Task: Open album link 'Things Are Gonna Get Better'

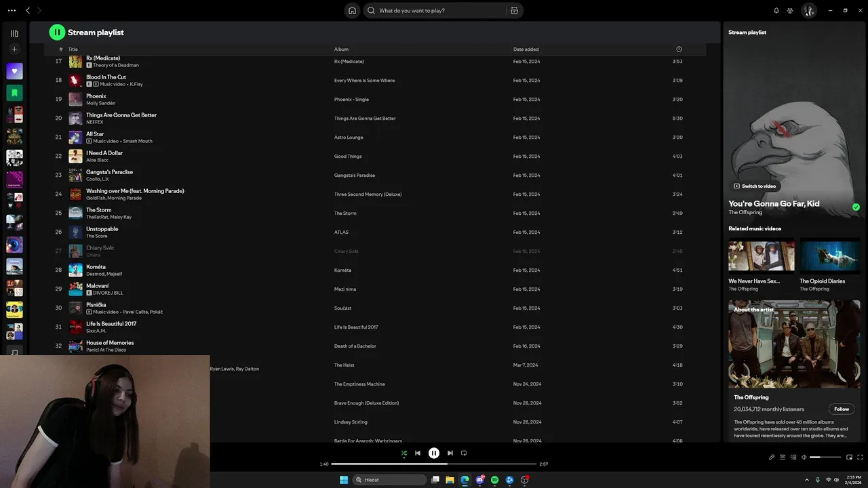Action: (365, 119)
